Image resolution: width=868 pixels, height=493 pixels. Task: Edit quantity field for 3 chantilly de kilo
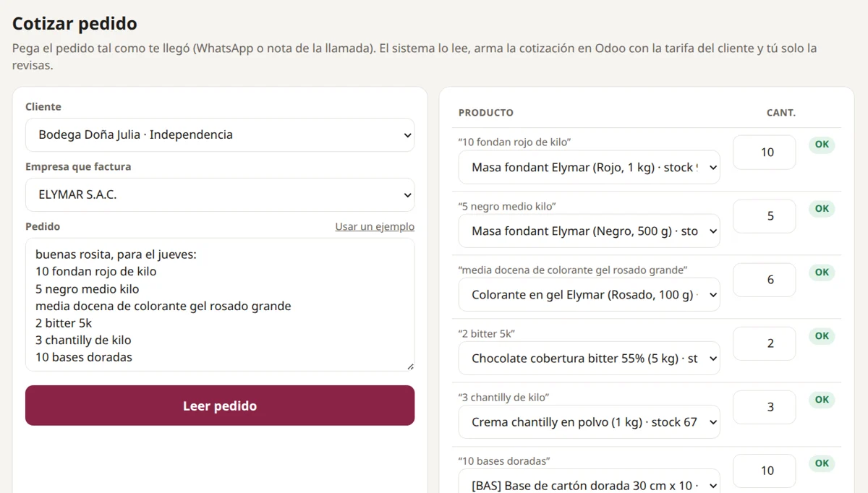click(x=765, y=407)
